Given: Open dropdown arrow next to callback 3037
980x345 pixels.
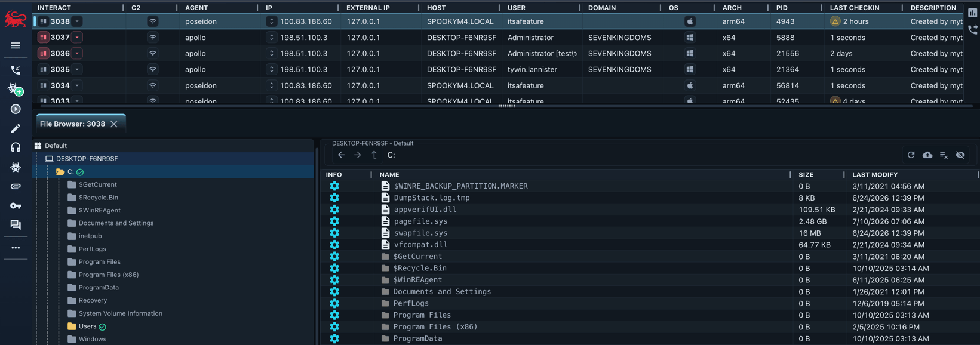Looking at the screenshot, I should click(x=77, y=37).
